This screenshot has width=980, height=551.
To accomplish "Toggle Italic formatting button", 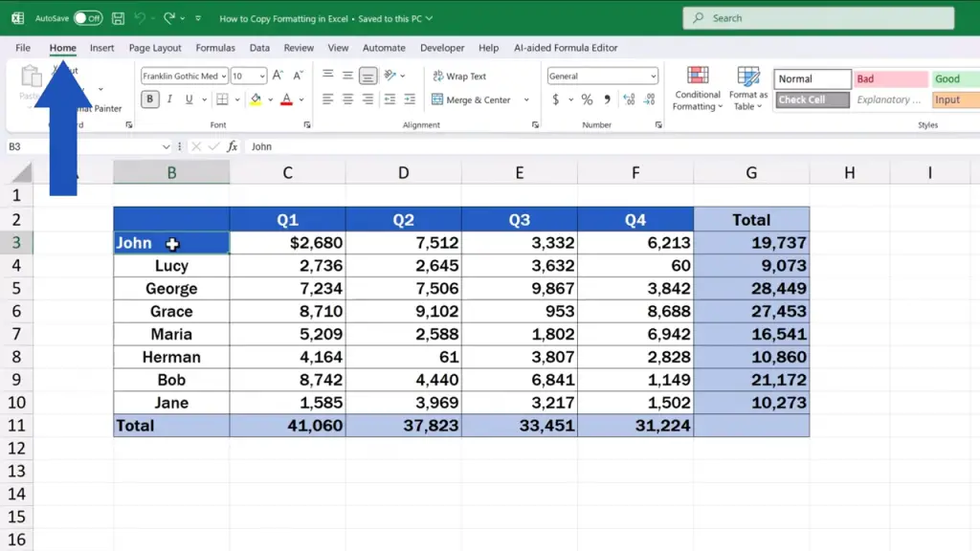I will (x=169, y=99).
